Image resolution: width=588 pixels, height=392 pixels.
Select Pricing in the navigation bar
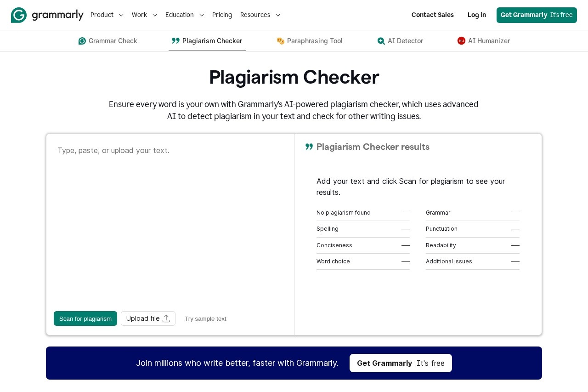pyautogui.click(x=222, y=15)
